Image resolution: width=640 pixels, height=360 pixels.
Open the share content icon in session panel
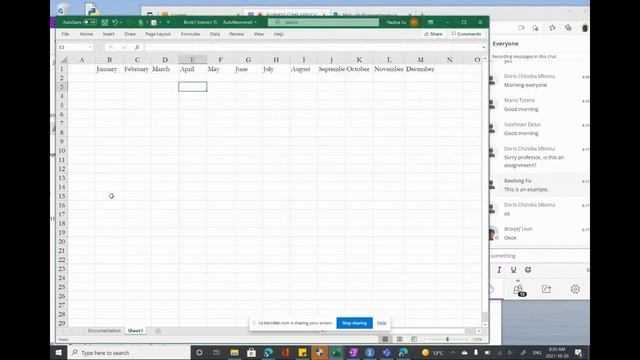pyautogui.click(x=547, y=289)
